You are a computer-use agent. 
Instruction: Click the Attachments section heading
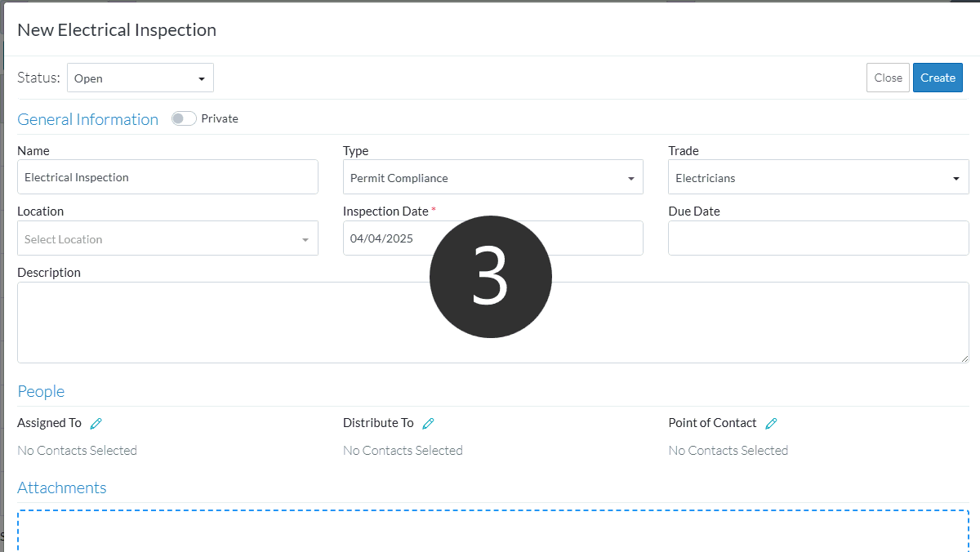coord(62,487)
